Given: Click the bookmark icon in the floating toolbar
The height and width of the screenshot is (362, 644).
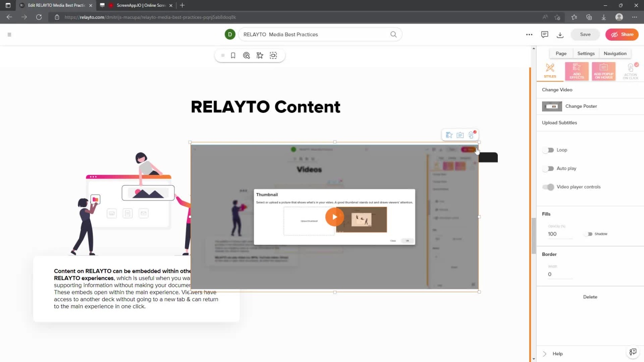Looking at the screenshot, I should [x=233, y=55].
